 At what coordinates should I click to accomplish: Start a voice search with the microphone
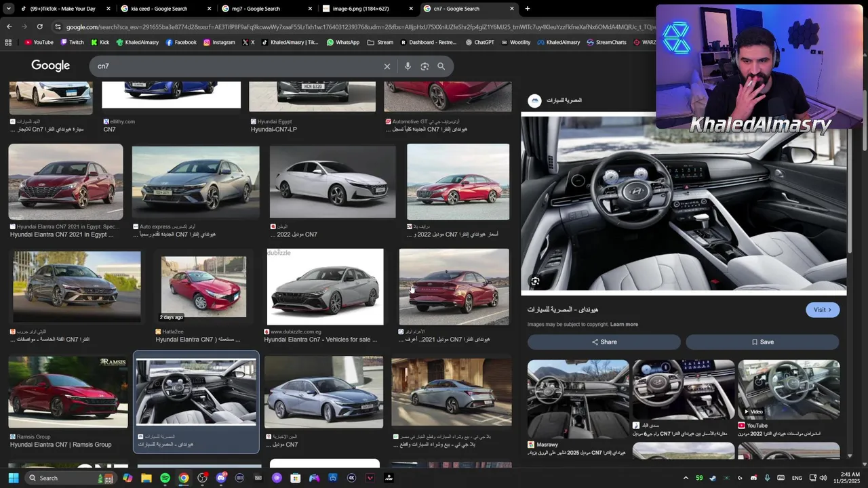[x=408, y=66]
